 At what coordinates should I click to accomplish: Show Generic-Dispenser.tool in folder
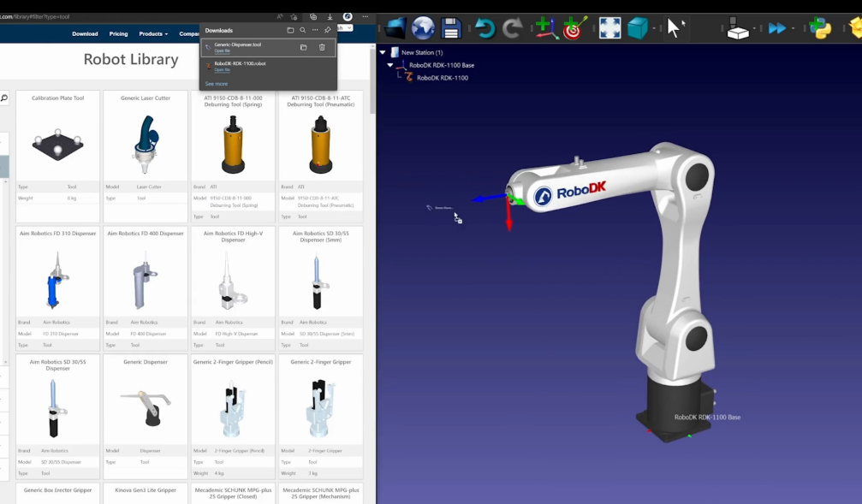[303, 47]
